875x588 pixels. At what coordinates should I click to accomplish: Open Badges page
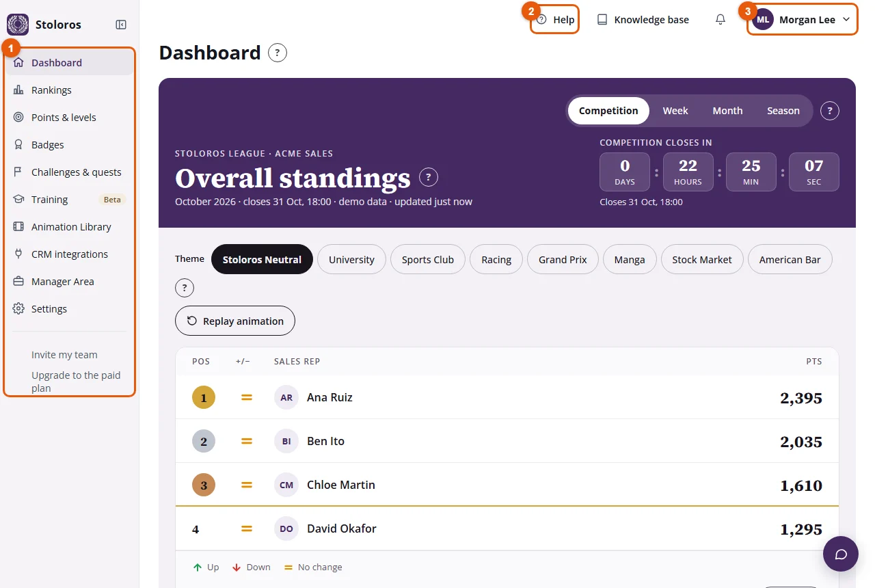point(70,145)
